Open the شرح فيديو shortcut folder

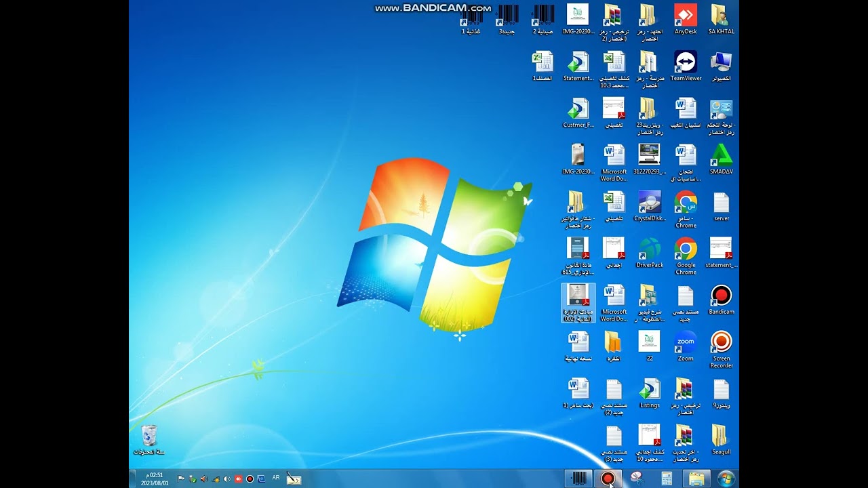[x=650, y=303]
